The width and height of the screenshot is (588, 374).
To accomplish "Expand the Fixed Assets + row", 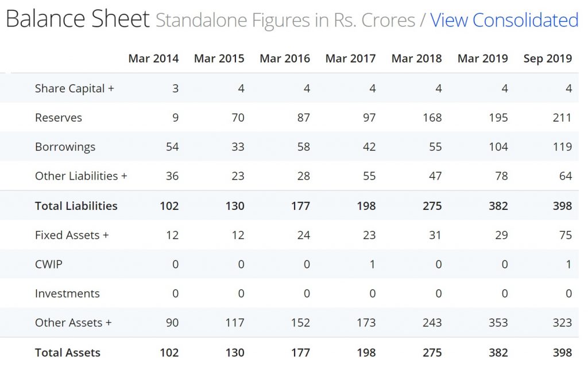I will click(72, 235).
